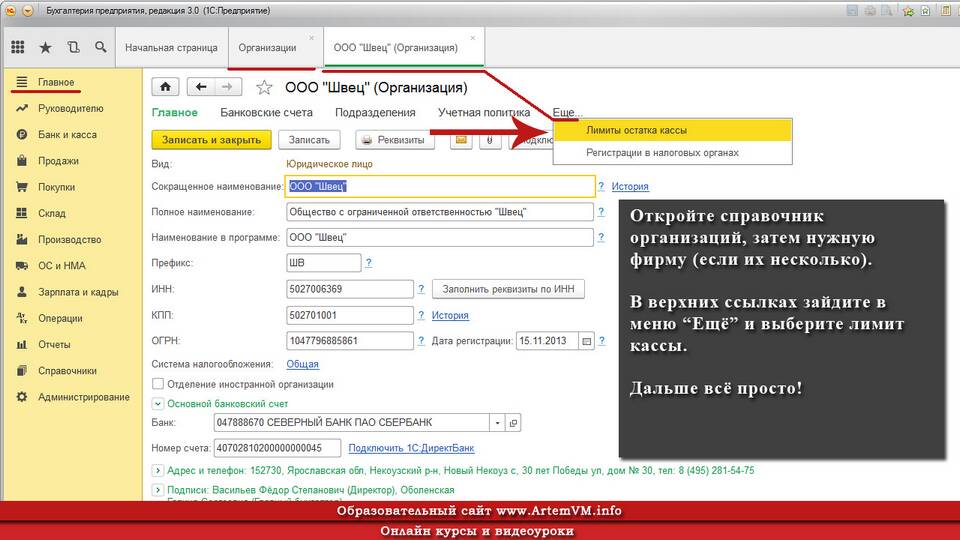Switch to Организации tab
This screenshot has height=540, width=960.
click(268, 47)
